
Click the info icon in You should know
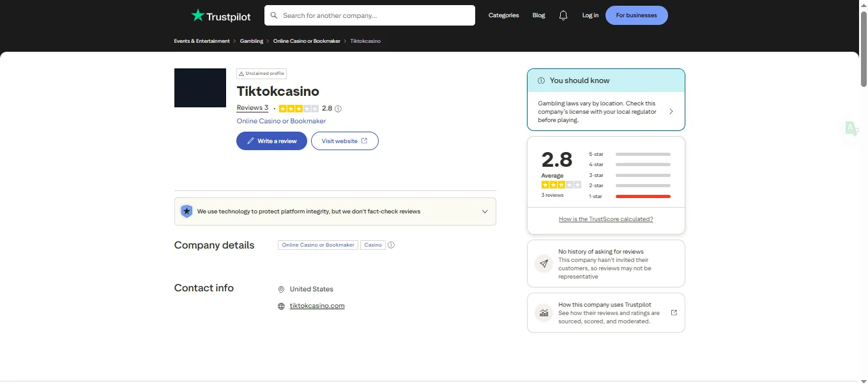coord(541,81)
